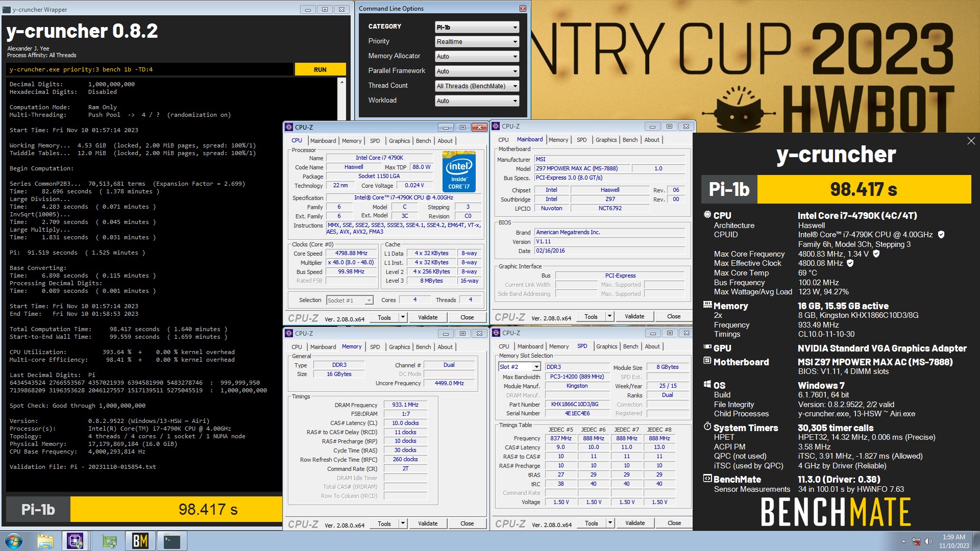Open the Thread Count dropdown
Screen dimensions: 980x551
pos(477,86)
